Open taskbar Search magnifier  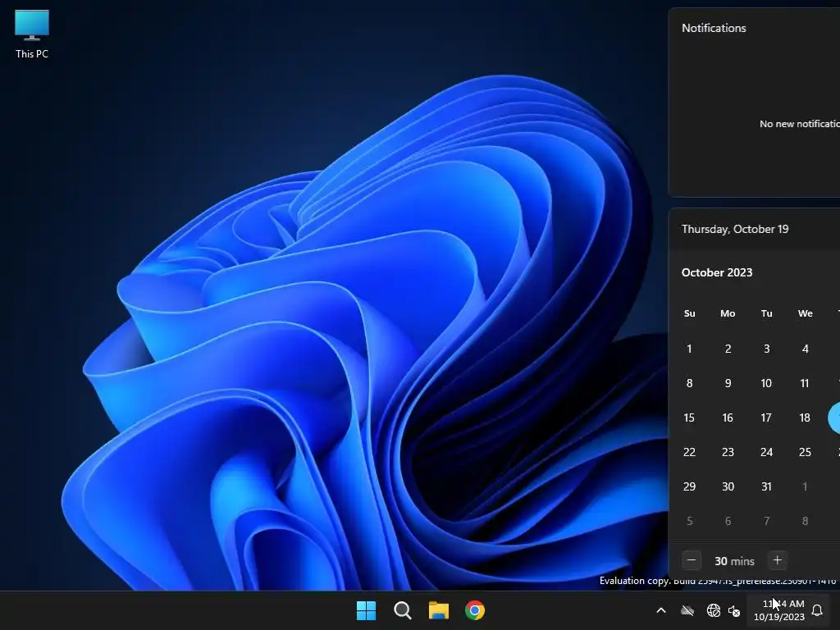tap(402, 610)
